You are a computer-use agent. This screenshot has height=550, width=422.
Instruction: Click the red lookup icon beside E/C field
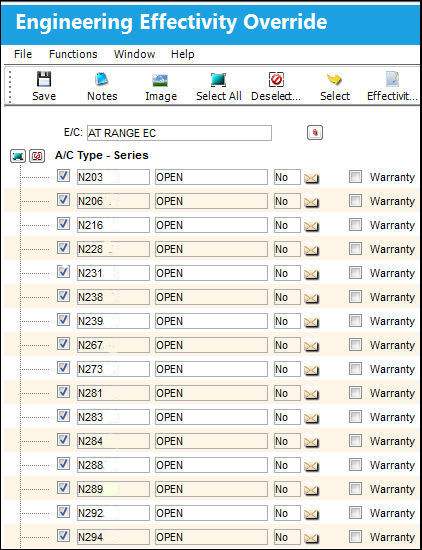coord(315,133)
